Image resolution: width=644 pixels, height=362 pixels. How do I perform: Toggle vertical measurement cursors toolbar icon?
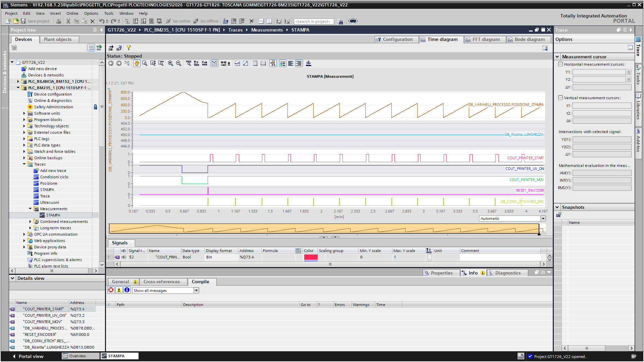(255, 63)
